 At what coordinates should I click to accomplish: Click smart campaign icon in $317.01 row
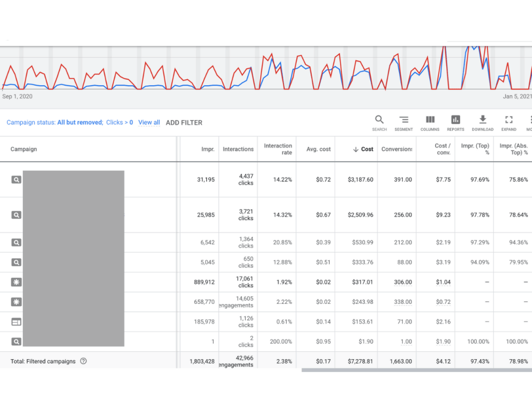[16, 282]
